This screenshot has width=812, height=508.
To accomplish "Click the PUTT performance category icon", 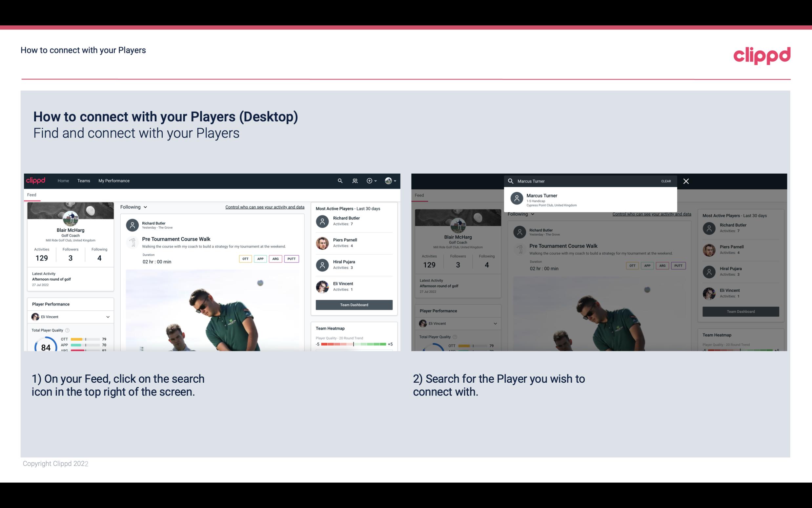I will click(291, 259).
